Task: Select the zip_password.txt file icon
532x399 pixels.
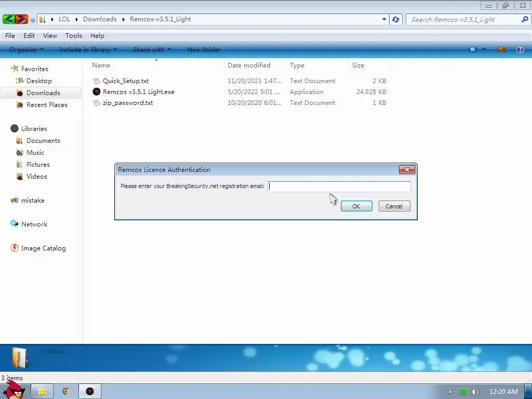Action: click(97, 102)
